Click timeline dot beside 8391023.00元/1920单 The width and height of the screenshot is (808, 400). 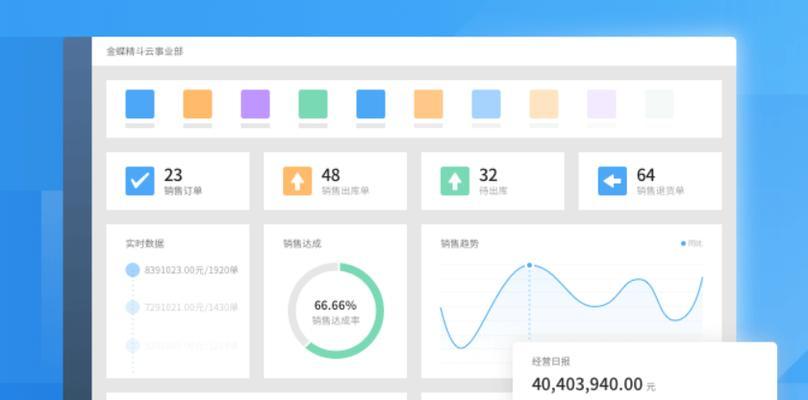tap(133, 270)
